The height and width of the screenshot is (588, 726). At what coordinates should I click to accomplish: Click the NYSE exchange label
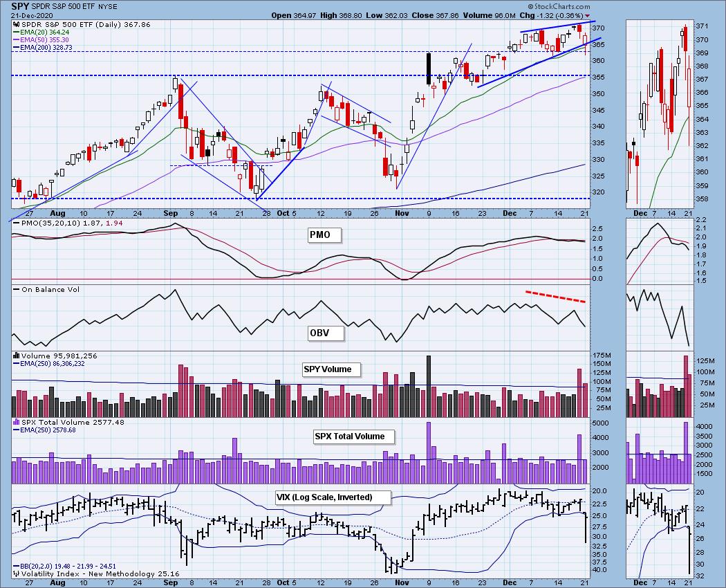click(108, 6)
